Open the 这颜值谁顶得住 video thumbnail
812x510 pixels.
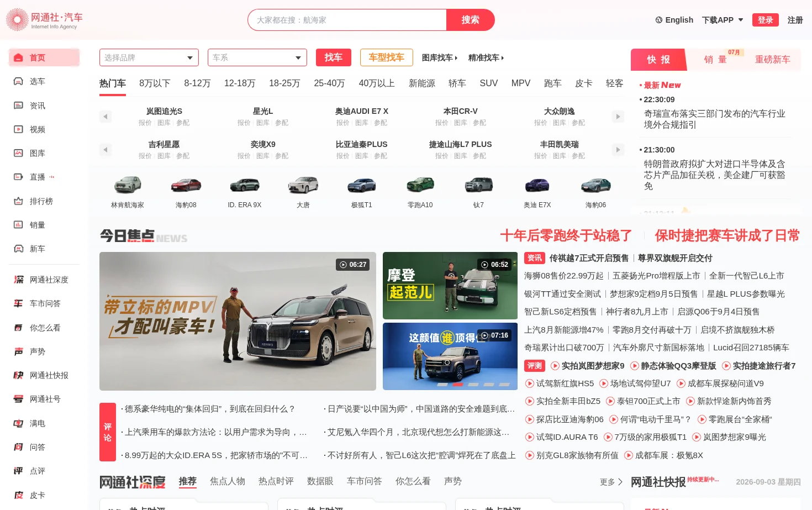(x=450, y=356)
